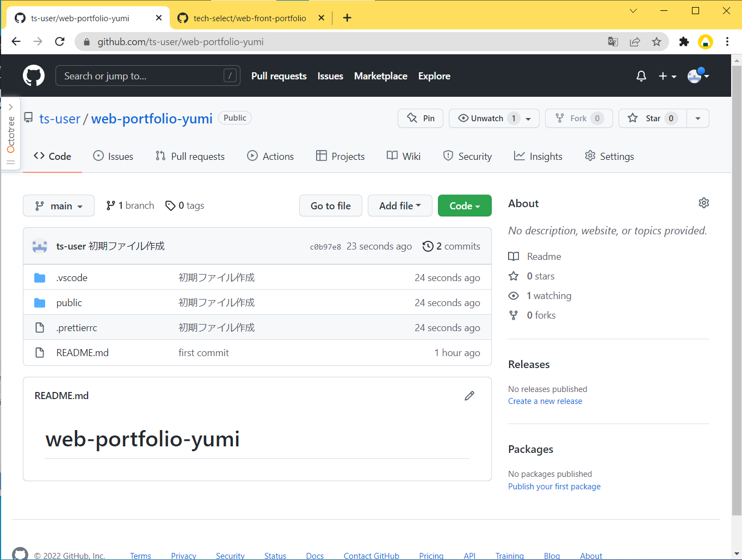Switch to tech-select/web-front-portfolio tab

(x=251, y=18)
